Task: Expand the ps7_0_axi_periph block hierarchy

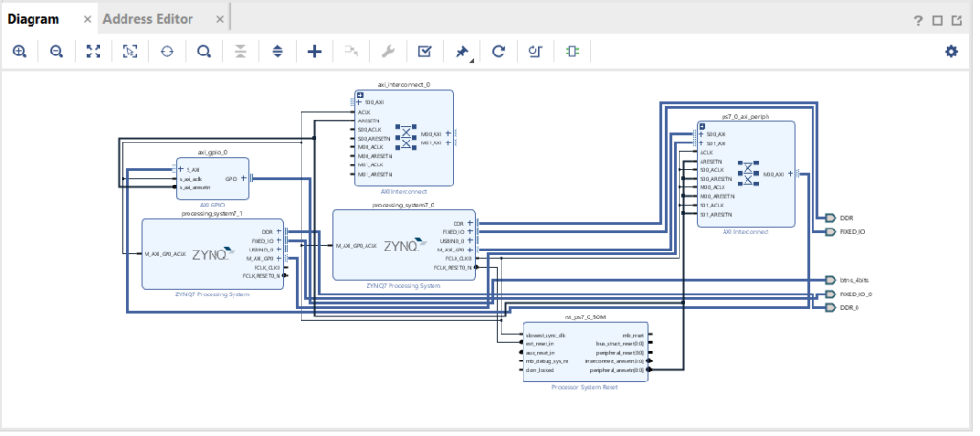Action: 702,125
